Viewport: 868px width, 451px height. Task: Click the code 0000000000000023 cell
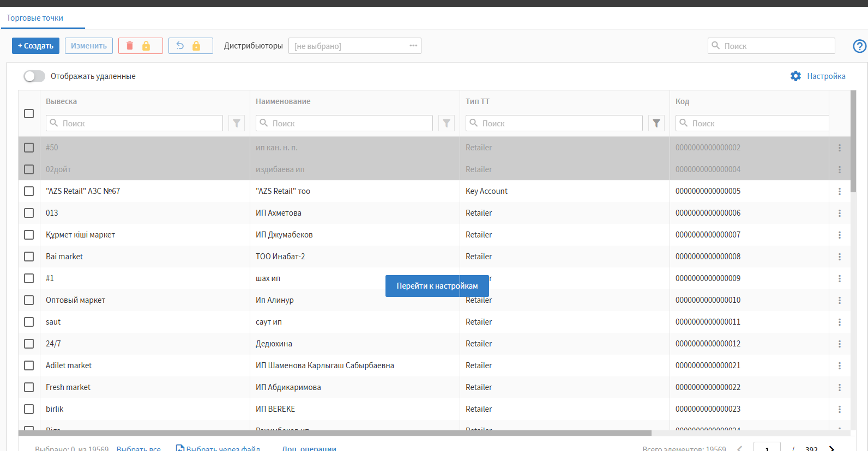coord(708,409)
